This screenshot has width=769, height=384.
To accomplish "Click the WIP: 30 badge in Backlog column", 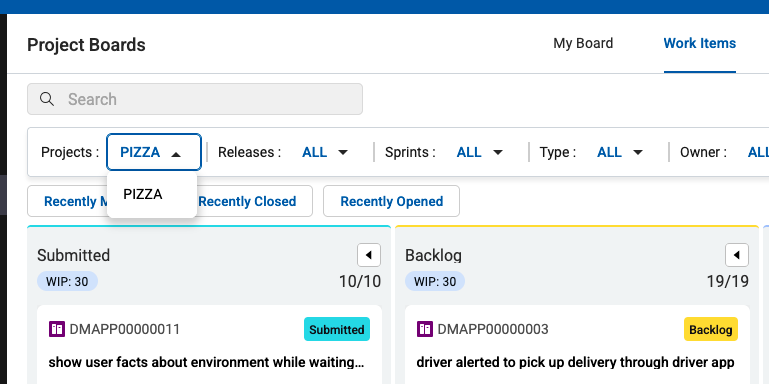I will coord(435,282).
